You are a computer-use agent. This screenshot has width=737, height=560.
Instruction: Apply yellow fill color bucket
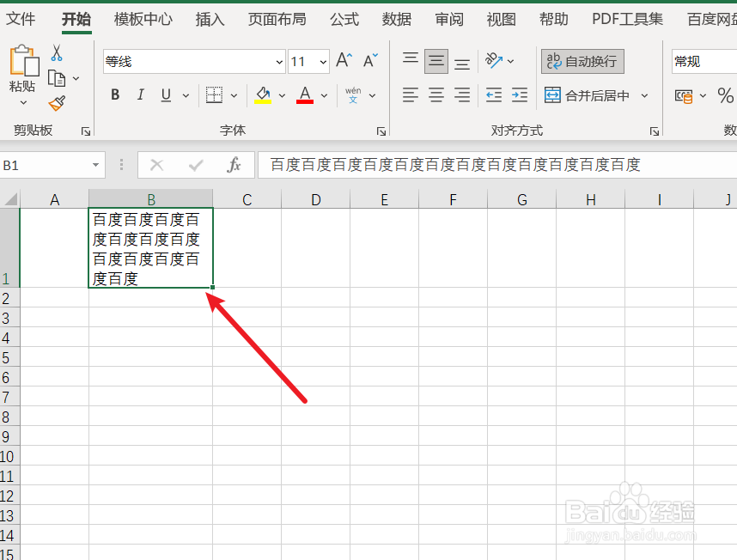263,94
